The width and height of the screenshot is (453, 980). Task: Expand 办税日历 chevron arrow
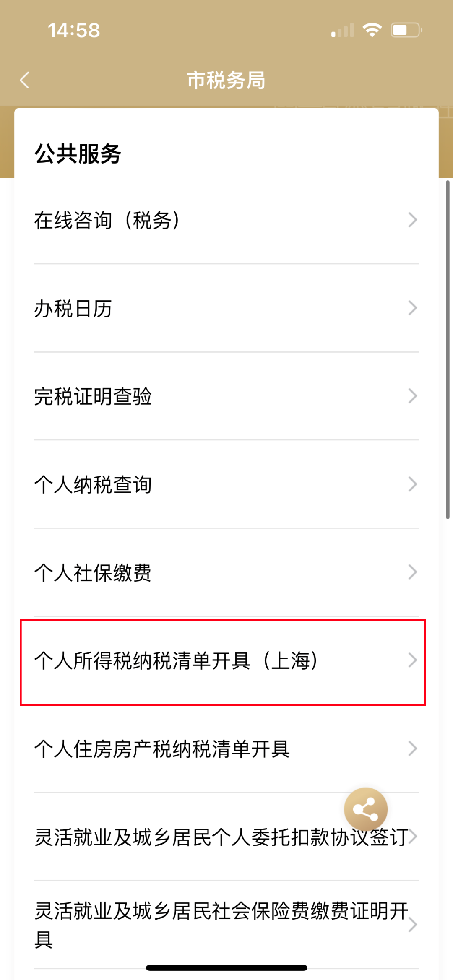413,308
